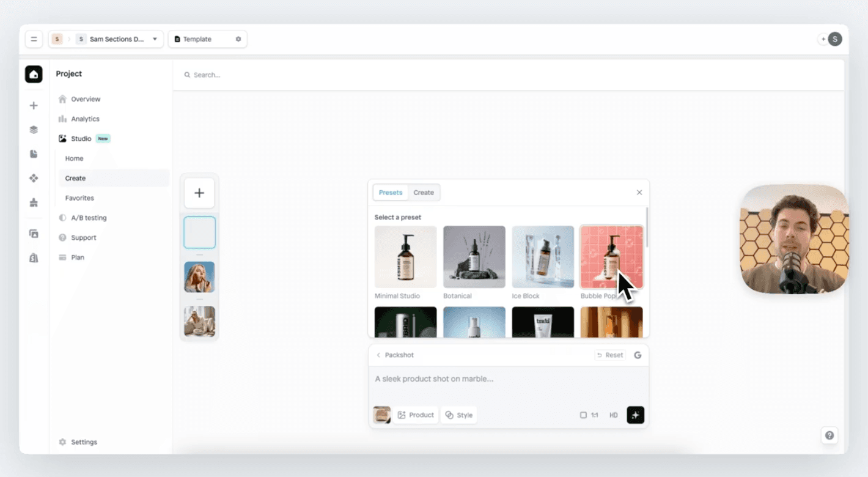Open Support in the sidebar
Image resolution: width=868 pixels, height=477 pixels.
pos(84,238)
